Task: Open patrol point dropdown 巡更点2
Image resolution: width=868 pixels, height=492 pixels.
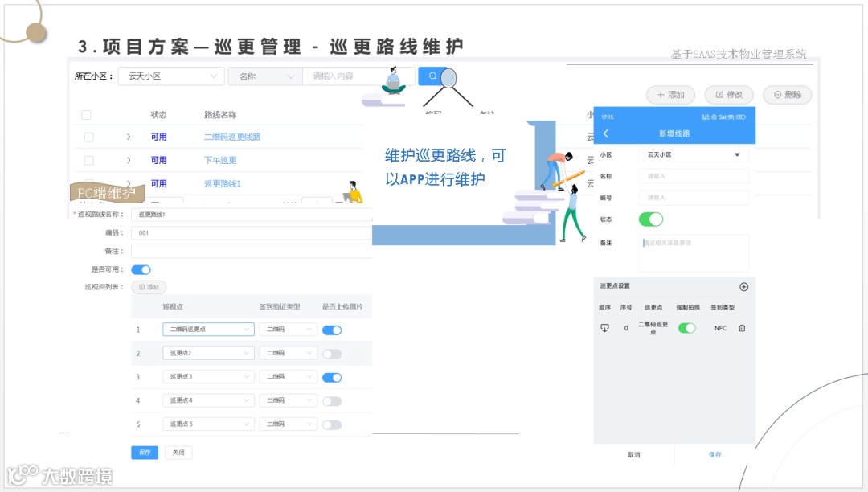Action: pyautogui.click(x=208, y=353)
